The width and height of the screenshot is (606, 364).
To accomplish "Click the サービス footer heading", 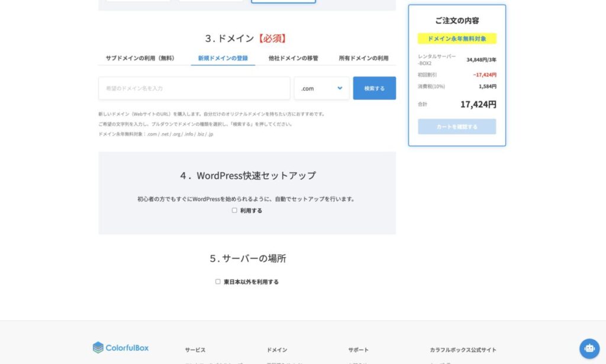I will [x=195, y=350].
